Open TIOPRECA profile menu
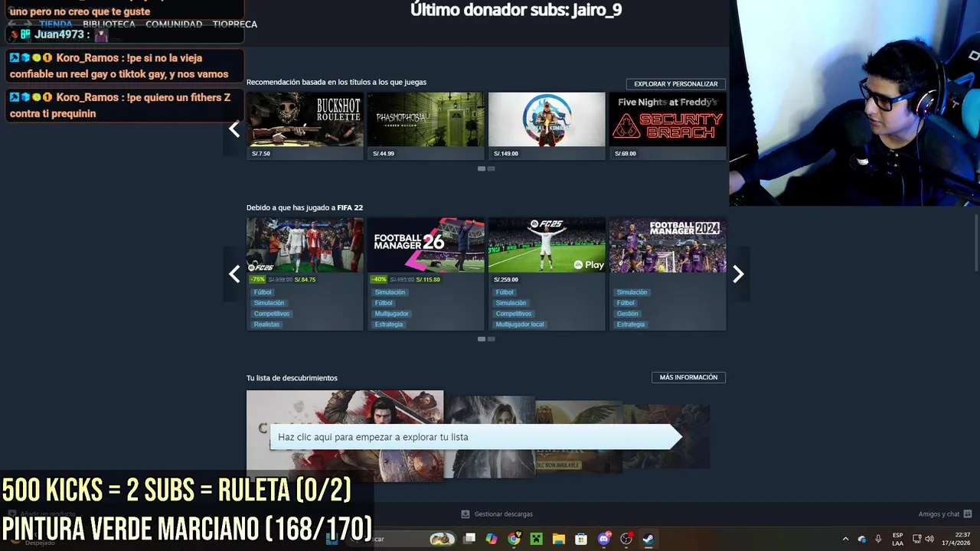 pyautogui.click(x=235, y=24)
